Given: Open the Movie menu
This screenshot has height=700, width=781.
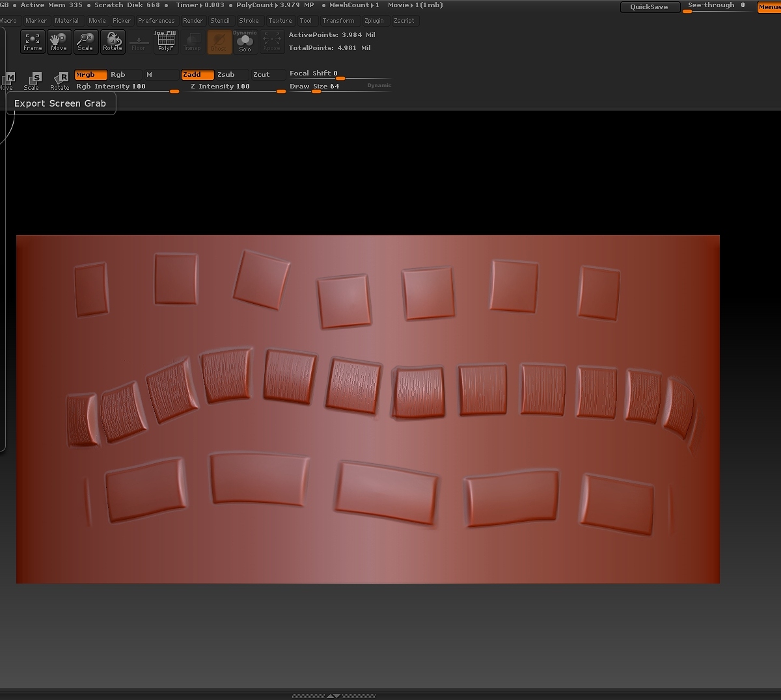Looking at the screenshot, I should point(97,21).
